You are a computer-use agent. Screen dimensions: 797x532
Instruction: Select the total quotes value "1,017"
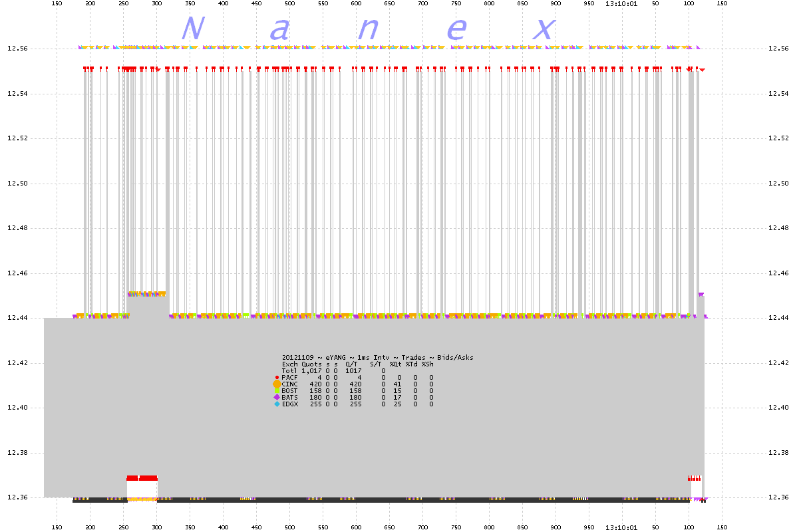coord(311,371)
